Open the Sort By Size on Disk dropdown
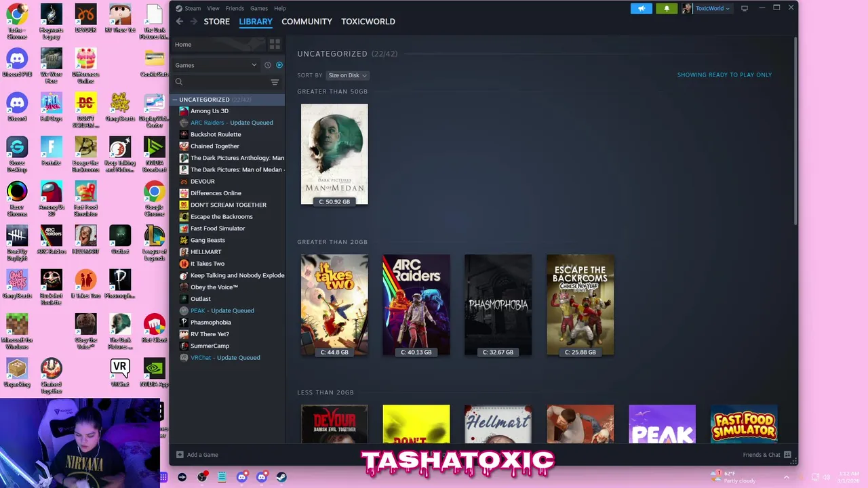Viewport: 868px width, 488px height. [x=347, y=75]
